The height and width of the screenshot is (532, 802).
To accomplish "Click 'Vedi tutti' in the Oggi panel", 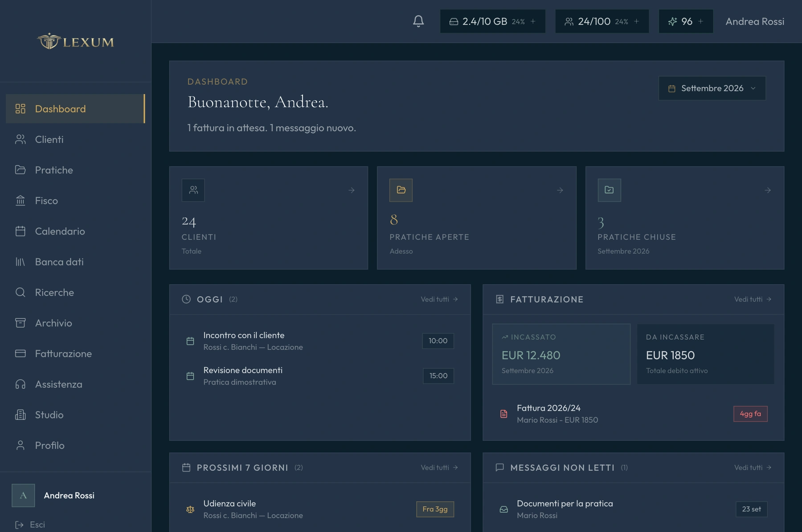I will coord(439,299).
